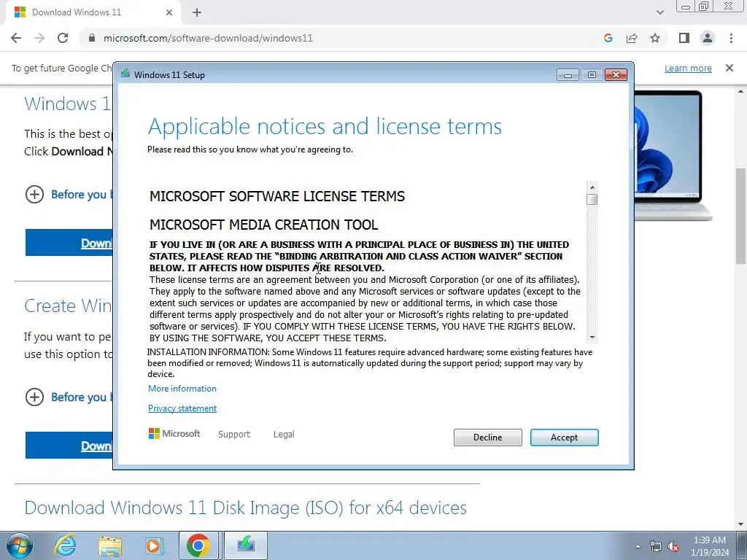Click the Google icon in the address bar

608,38
